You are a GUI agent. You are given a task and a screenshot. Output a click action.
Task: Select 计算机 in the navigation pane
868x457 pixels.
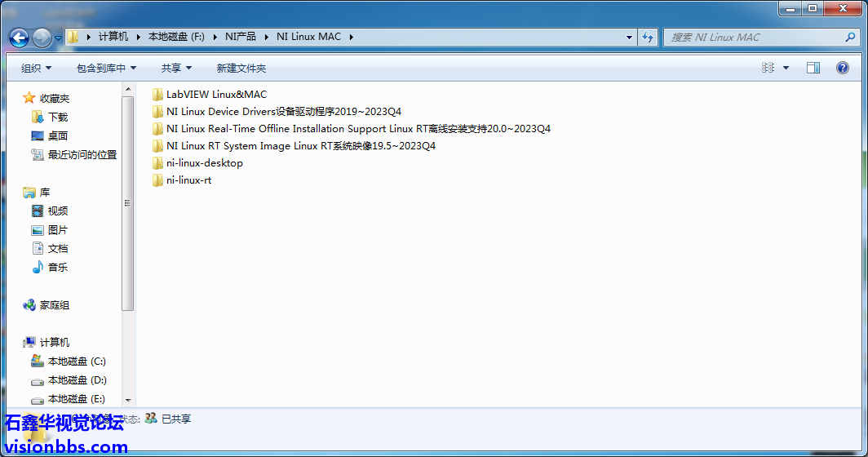(x=54, y=342)
